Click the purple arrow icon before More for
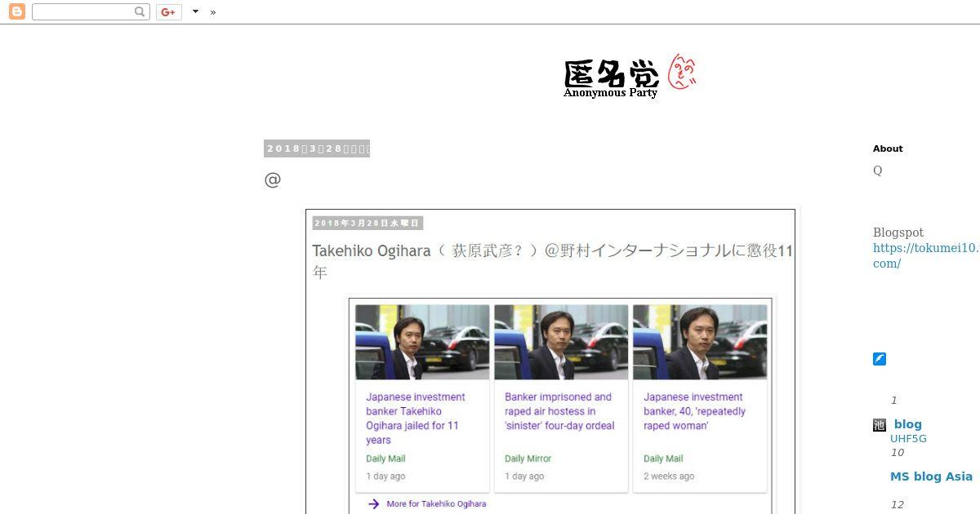 coord(374,504)
